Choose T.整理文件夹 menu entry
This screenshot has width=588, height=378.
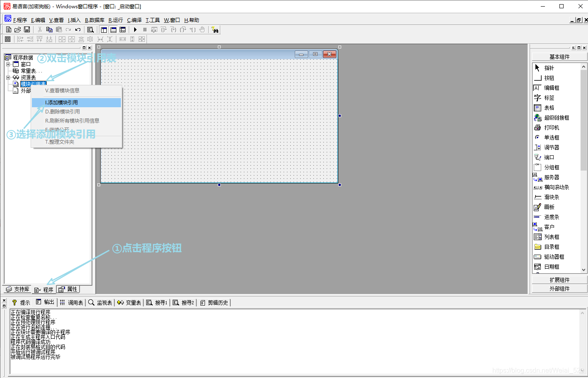[77, 142]
